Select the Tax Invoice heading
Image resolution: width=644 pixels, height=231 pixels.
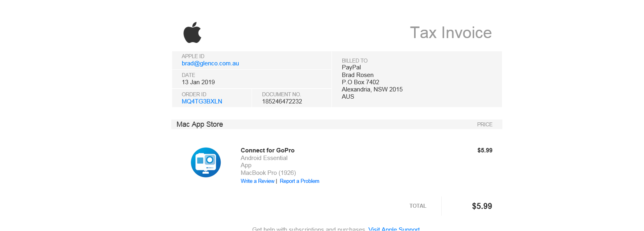(x=451, y=32)
